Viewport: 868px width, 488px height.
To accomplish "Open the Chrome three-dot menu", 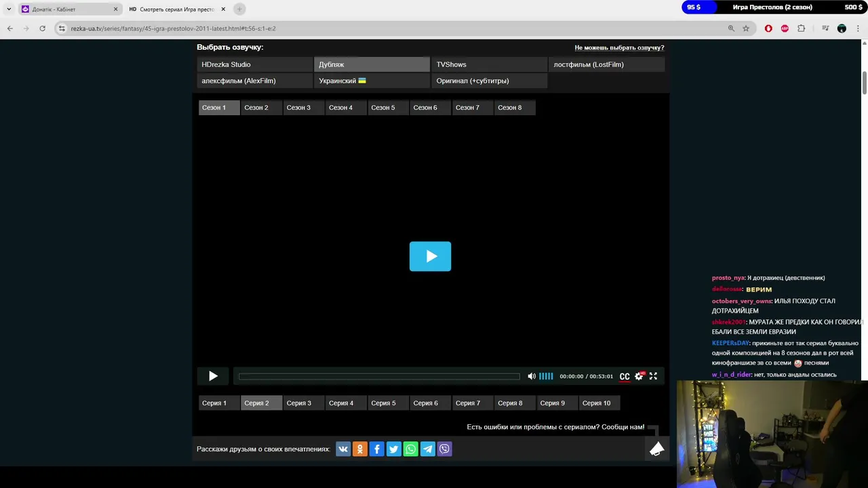I will click(858, 28).
